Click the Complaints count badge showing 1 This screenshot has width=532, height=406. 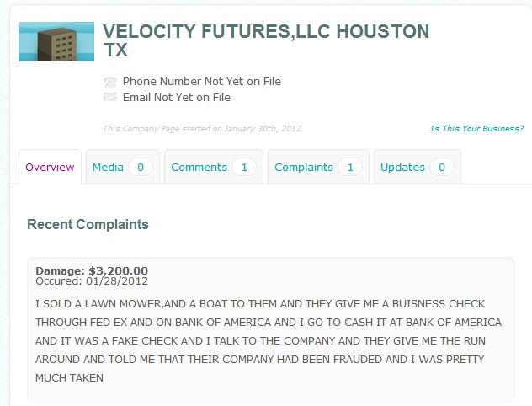coord(350,167)
